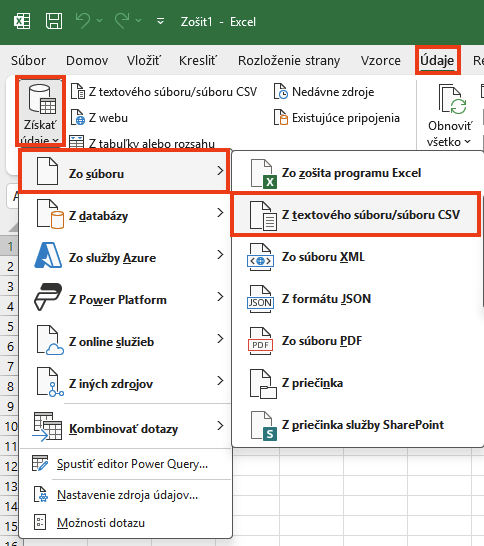Switch to the Údaje ribbon tab
The width and height of the screenshot is (484, 546).
pos(437,60)
